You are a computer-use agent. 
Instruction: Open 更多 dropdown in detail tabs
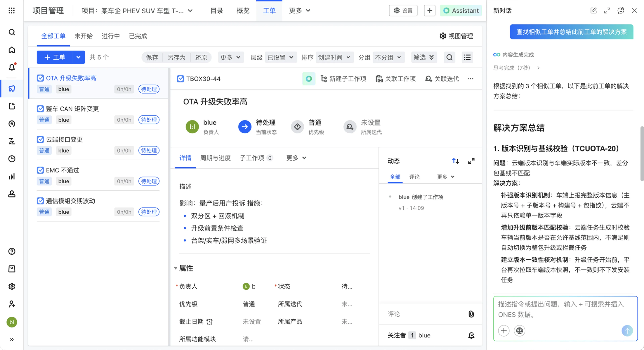(296, 158)
